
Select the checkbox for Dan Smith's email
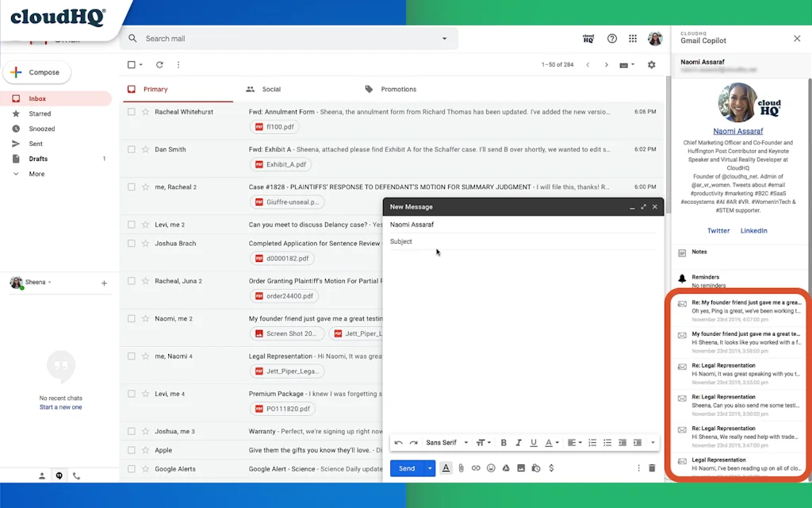point(131,149)
